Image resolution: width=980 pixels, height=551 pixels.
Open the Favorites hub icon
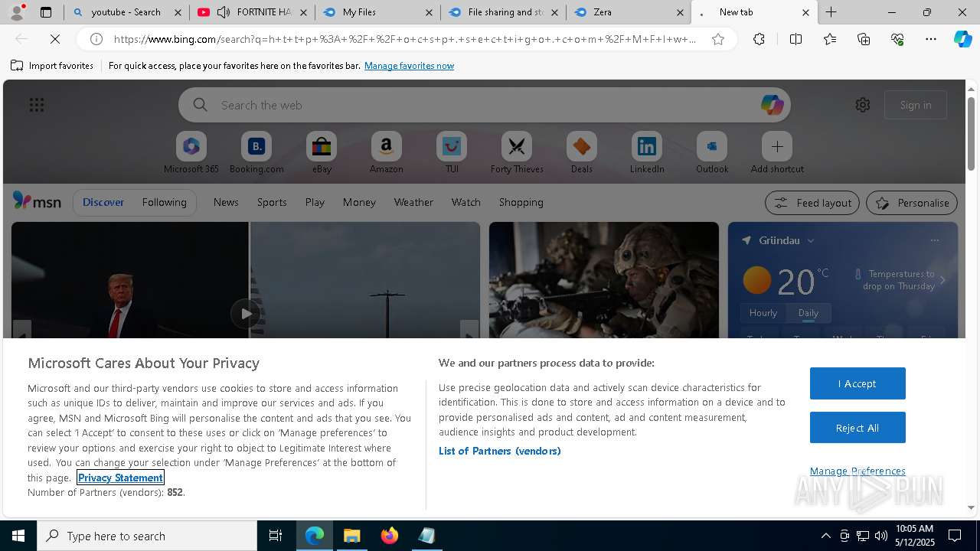[x=830, y=39]
